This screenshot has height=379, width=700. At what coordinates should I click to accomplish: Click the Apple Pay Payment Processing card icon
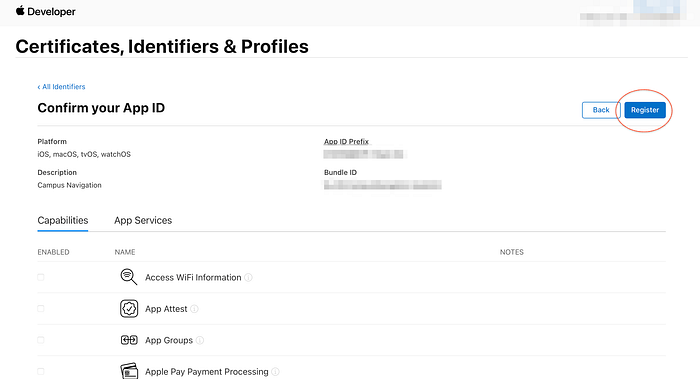[x=129, y=371]
